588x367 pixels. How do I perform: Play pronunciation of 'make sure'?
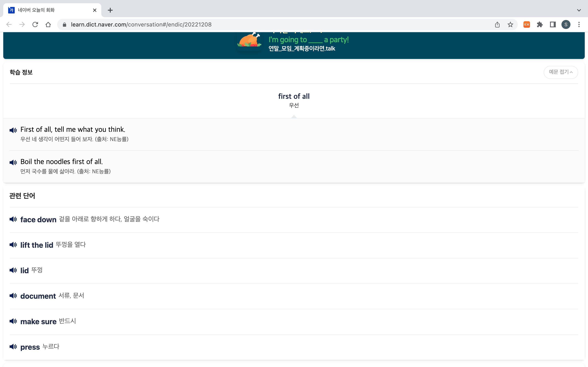[13, 321]
